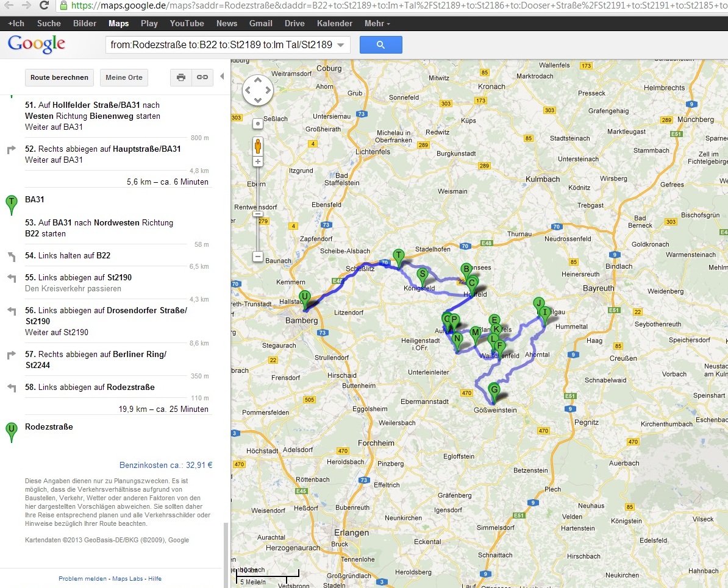Click the zoom slider handle

pos(258,214)
